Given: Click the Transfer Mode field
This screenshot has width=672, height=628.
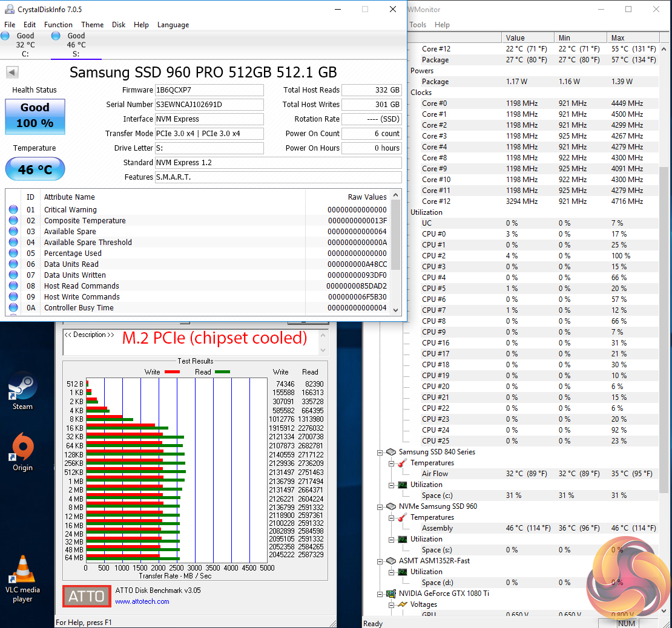Looking at the screenshot, I should (209, 134).
